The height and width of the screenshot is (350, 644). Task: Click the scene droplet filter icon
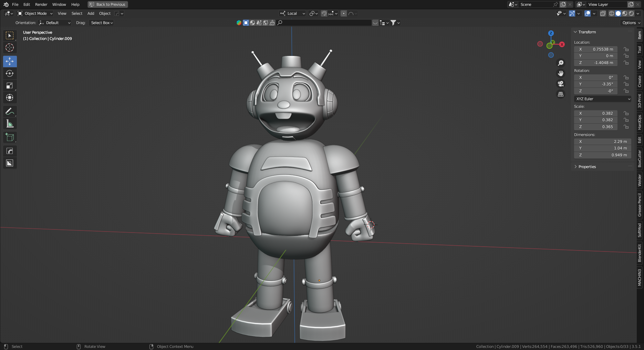[x=259, y=23]
